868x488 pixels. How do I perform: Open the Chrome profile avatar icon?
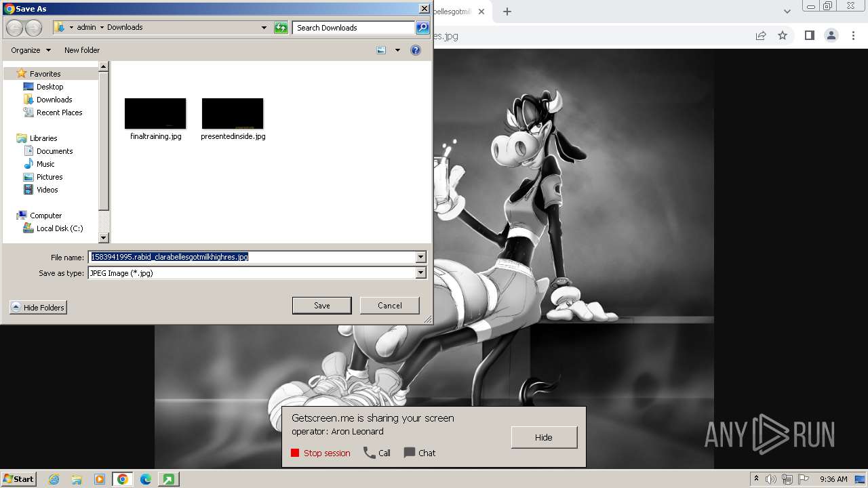point(831,36)
